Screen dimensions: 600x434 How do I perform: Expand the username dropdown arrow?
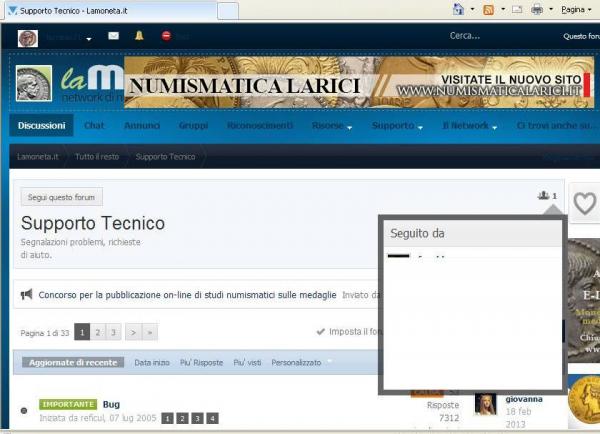[x=89, y=39]
